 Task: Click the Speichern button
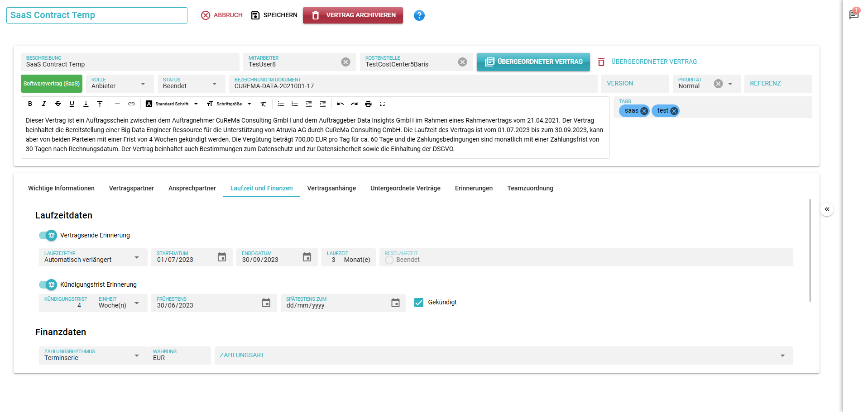click(274, 15)
